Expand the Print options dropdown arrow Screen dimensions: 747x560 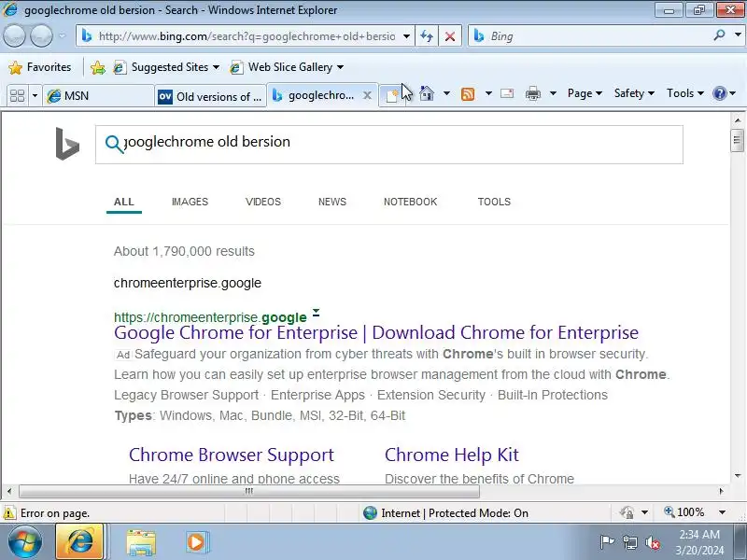(x=553, y=93)
